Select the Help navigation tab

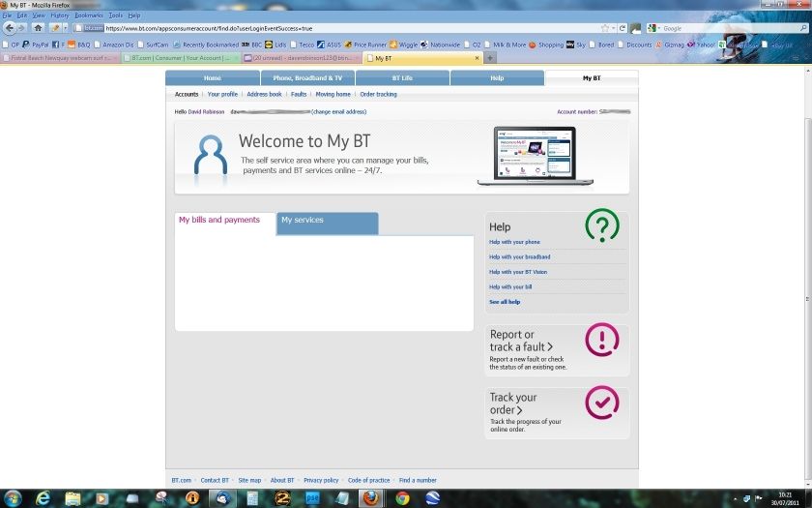click(x=497, y=77)
